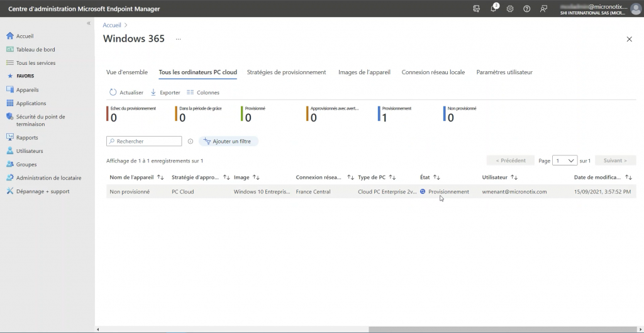Image resolution: width=644 pixels, height=333 pixels.
Task: Open the account avatar menu
Action: point(636,9)
